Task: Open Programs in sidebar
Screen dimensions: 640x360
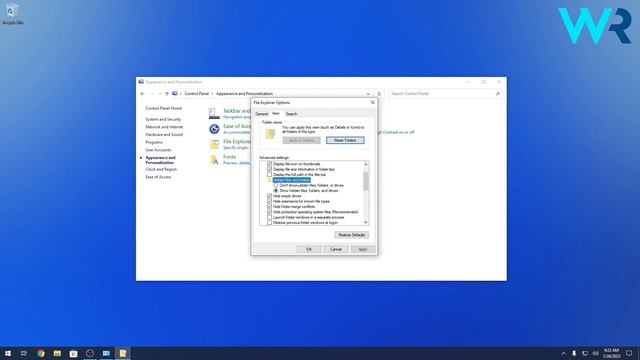Action: [x=154, y=142]
